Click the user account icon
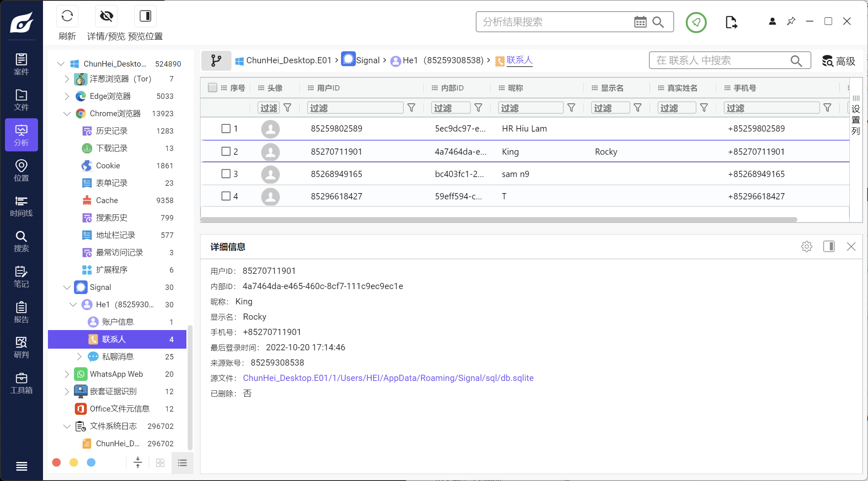Image resolution: width=868 pixels, height=481 pixels. coord(772,21)
